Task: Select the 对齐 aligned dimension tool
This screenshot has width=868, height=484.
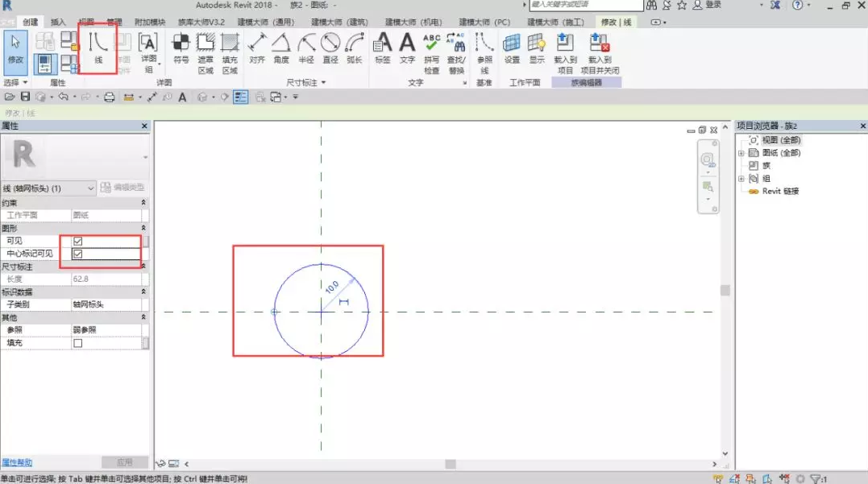Action: coord(257,48)
